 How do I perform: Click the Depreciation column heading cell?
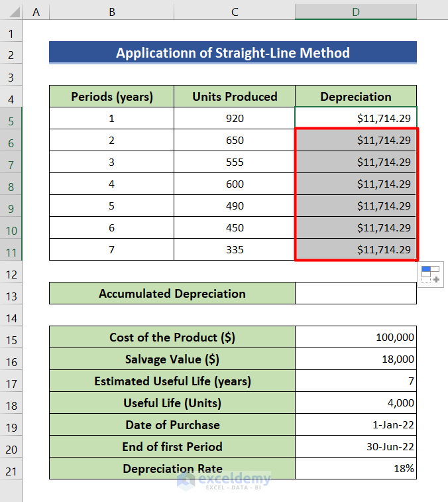(356, 97)
